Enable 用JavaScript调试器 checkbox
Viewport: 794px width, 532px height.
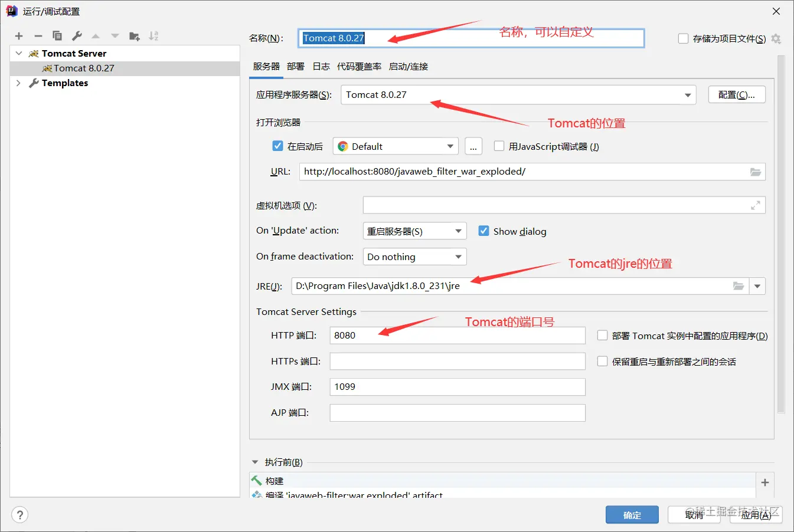[x=499, y=146]
